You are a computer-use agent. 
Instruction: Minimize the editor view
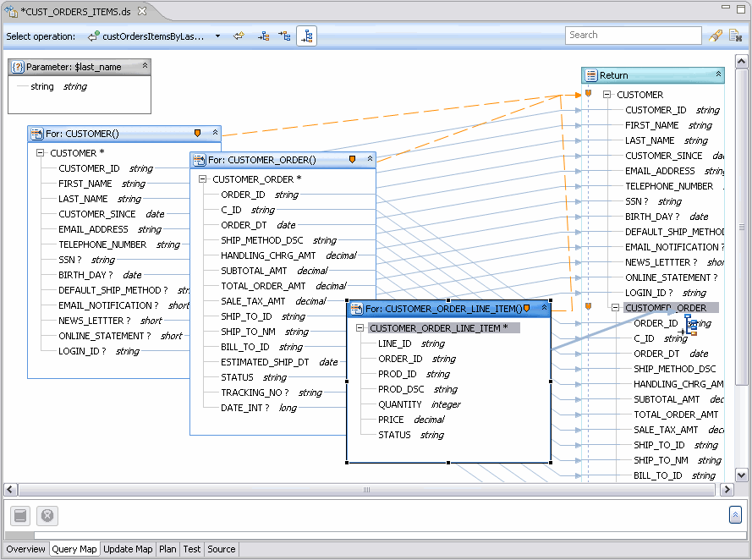click(x=726, y=8)
